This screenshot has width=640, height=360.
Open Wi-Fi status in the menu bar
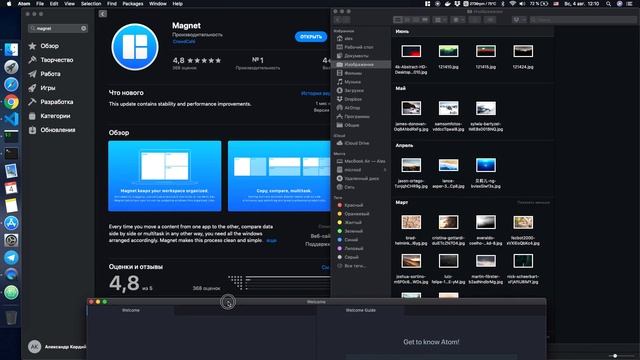coord(512,4)
